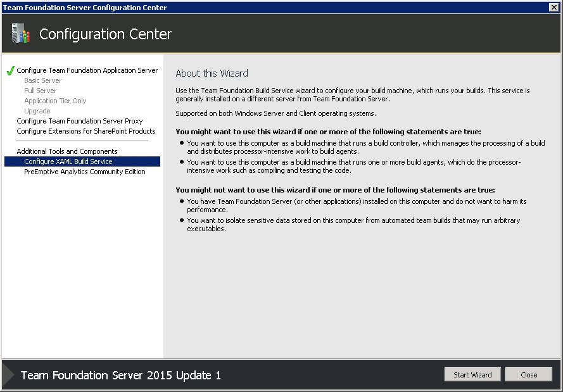Click the Configuration Center title text
563x392 pixels.
105,34
